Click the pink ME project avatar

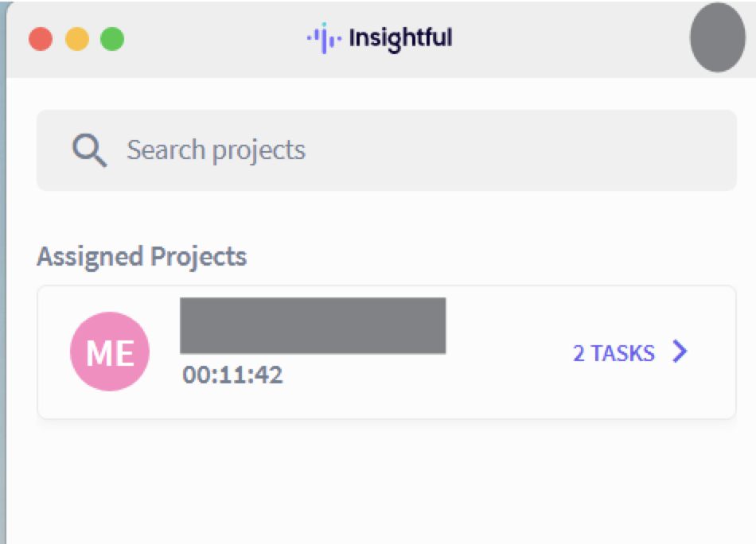click(110, 352)
